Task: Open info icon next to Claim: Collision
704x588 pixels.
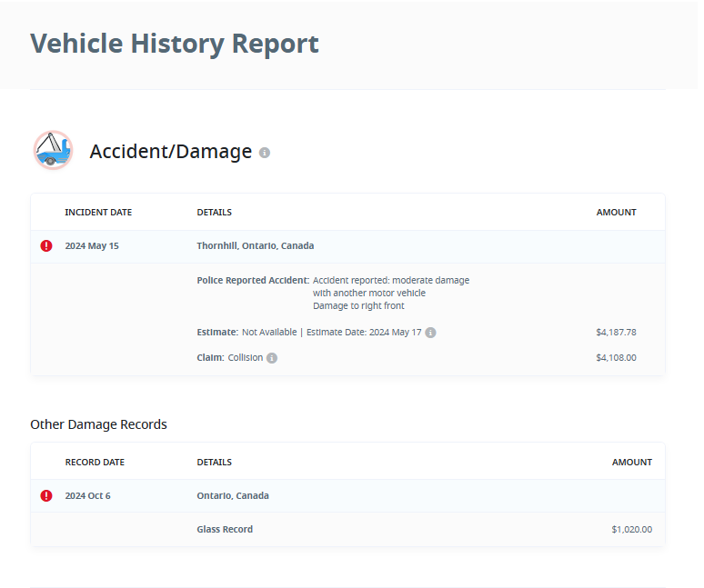Action: pyautogui.click(x=272, y=358)
